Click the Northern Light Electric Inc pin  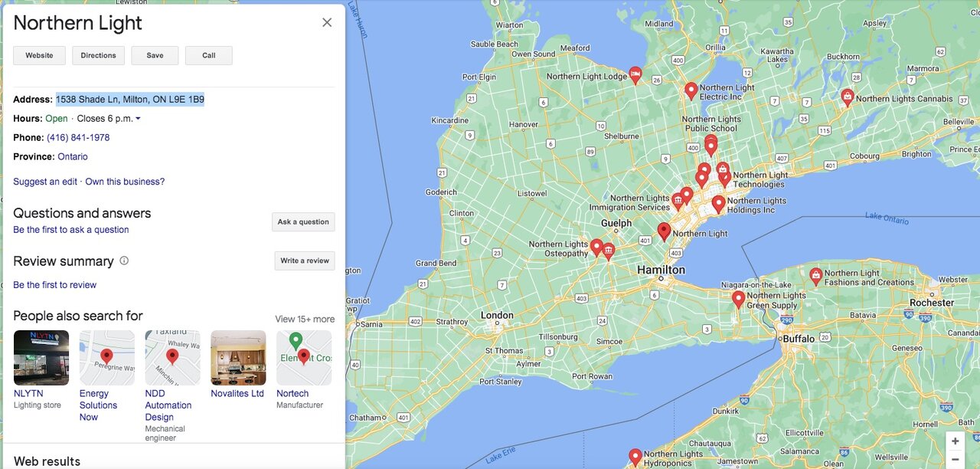click(x=691, y=90)
